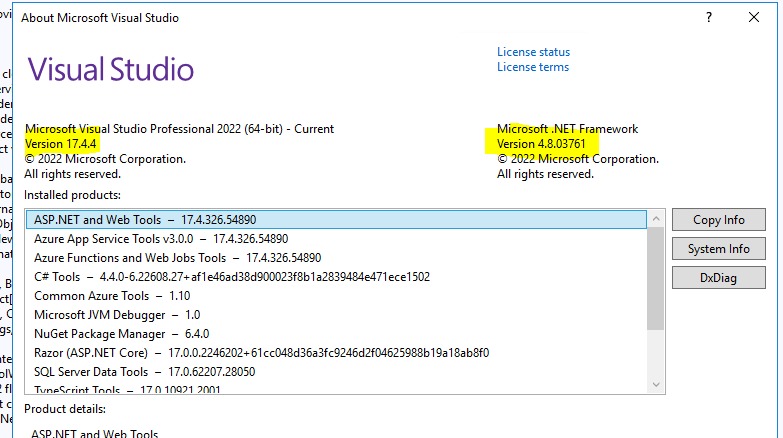Screen dimensions: 783x438
Task: Close the About Microsoft Visual Studio dialog
Action: pyautogui.click(x=754, y=17)
